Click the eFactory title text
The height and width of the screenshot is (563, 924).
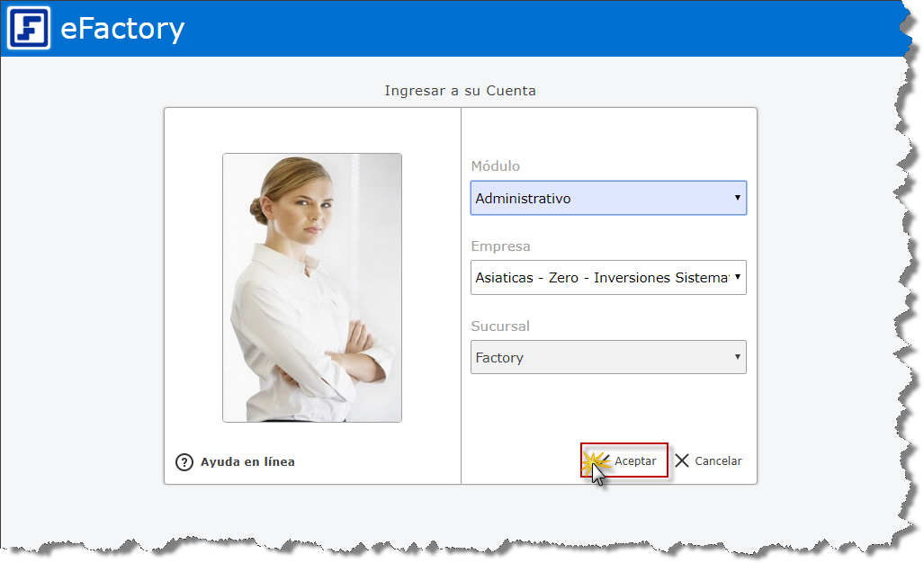pos(122,29)
